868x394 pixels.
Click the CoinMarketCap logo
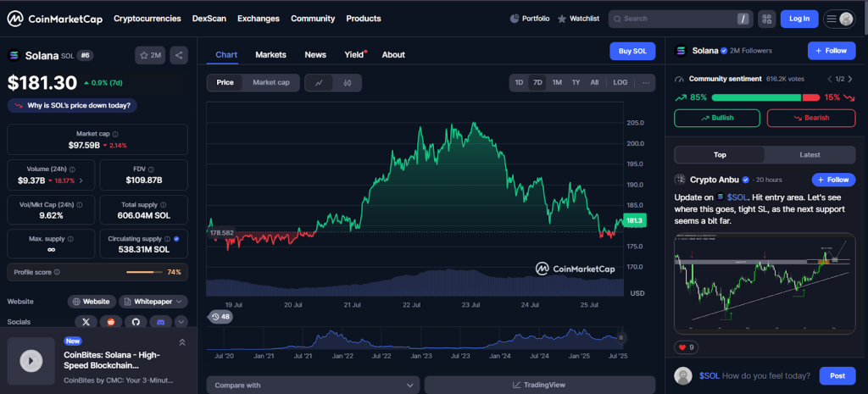point(54,19)
